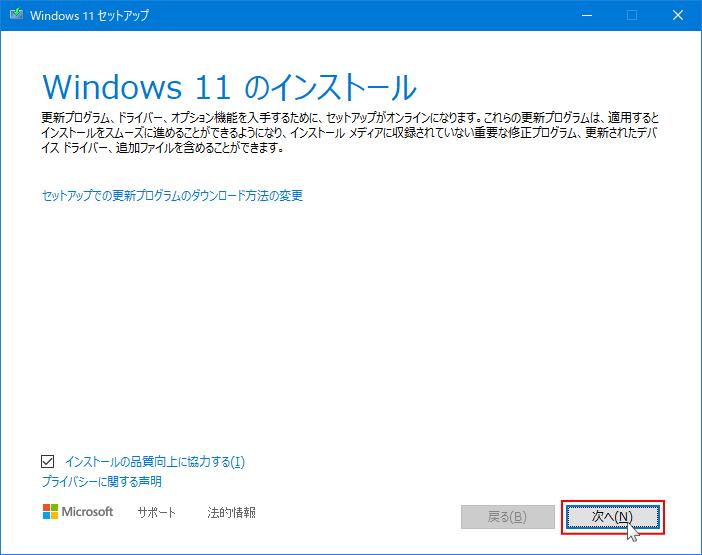This screenshot has height=555, width=702.
Task: Click the Microsoft logo
Action: coord(78,512)
